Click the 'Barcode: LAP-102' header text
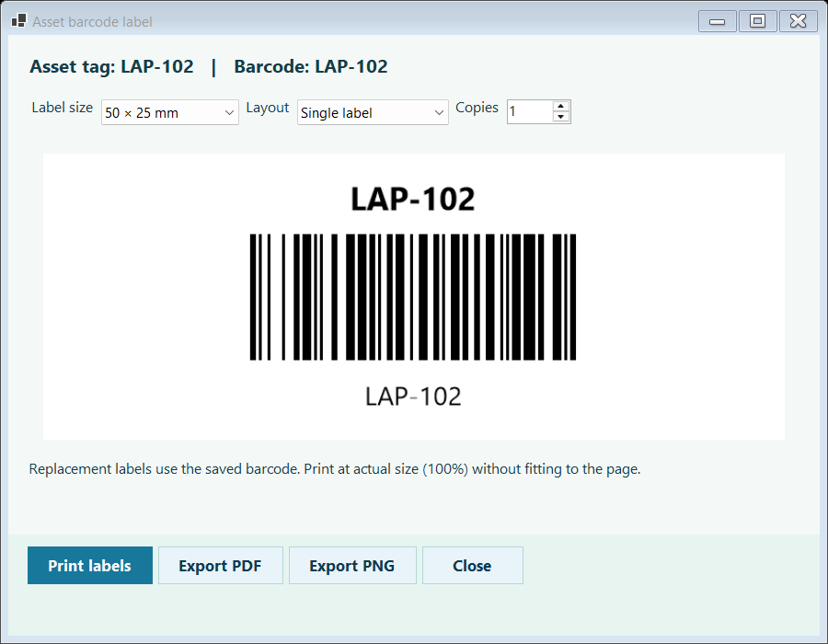The image size is (828, 644). point(311,66)
